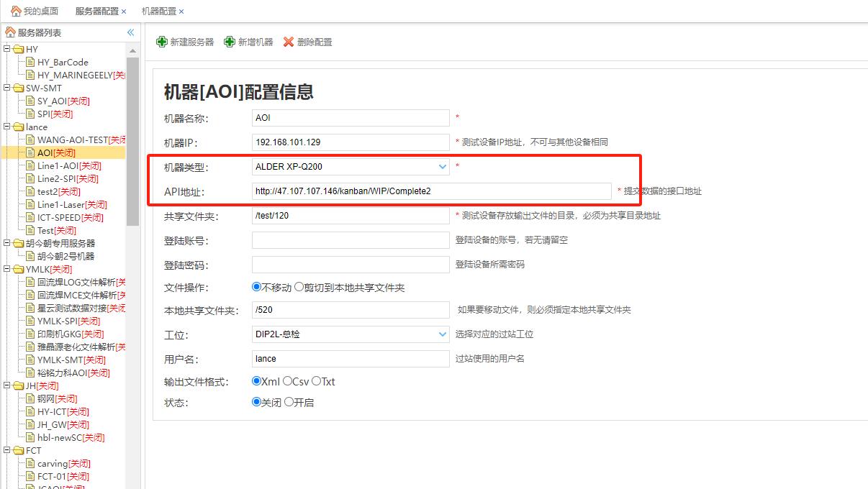Open the YMLK-SPI machine entry
This screenshot has width=868, height=489.
click(58, 321)
